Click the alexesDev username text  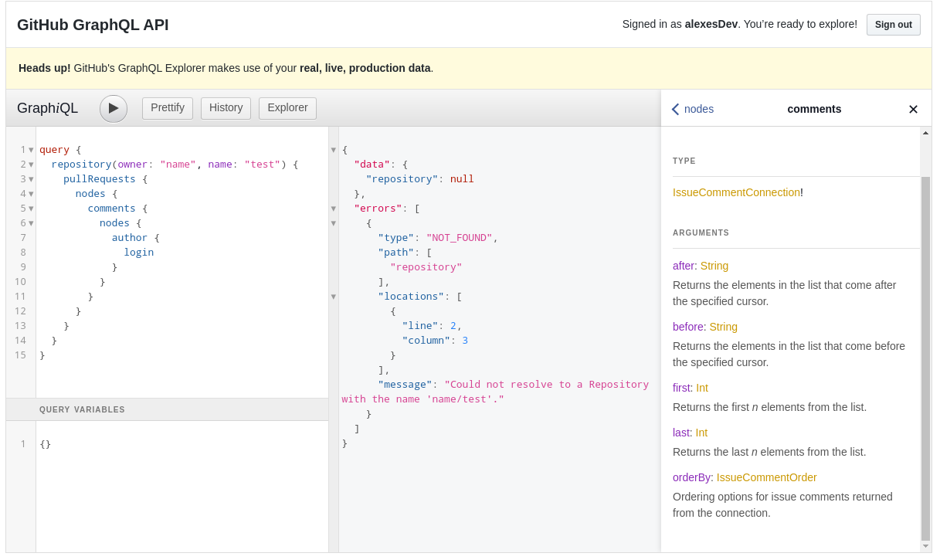[711, 24]
